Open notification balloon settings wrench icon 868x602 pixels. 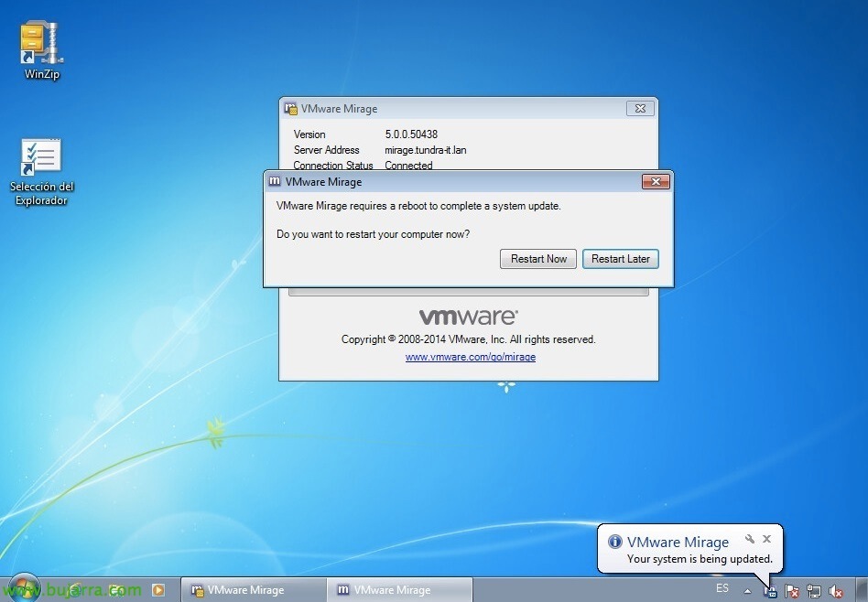[x=750, y=538]
